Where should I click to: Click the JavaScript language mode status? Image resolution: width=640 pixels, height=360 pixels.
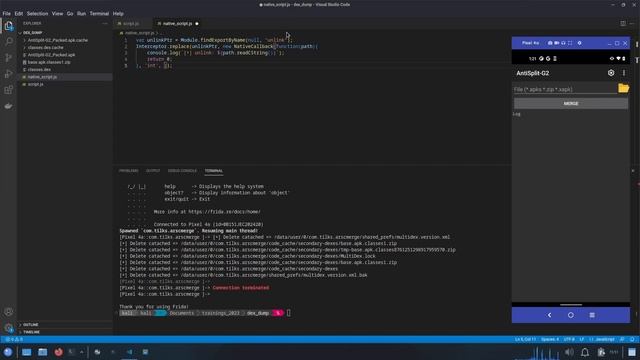pyautogui.click(x=605, y=339)
